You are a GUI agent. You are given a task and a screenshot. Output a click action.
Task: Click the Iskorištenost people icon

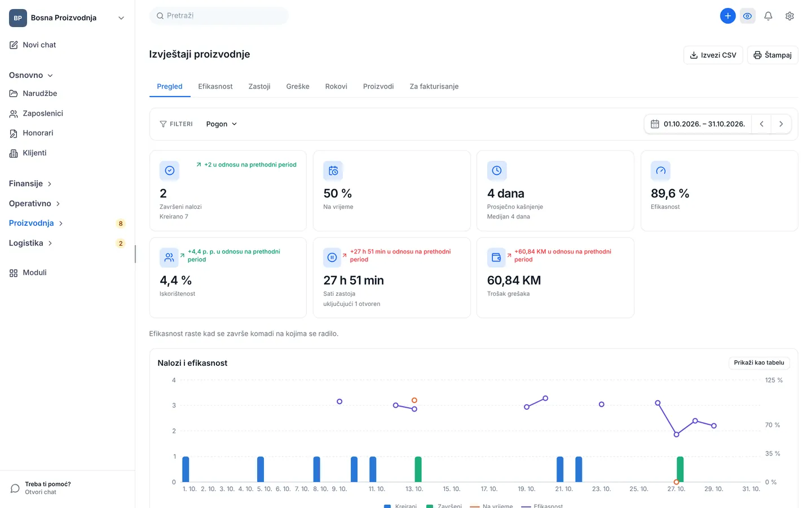click(x=169, y=257)
